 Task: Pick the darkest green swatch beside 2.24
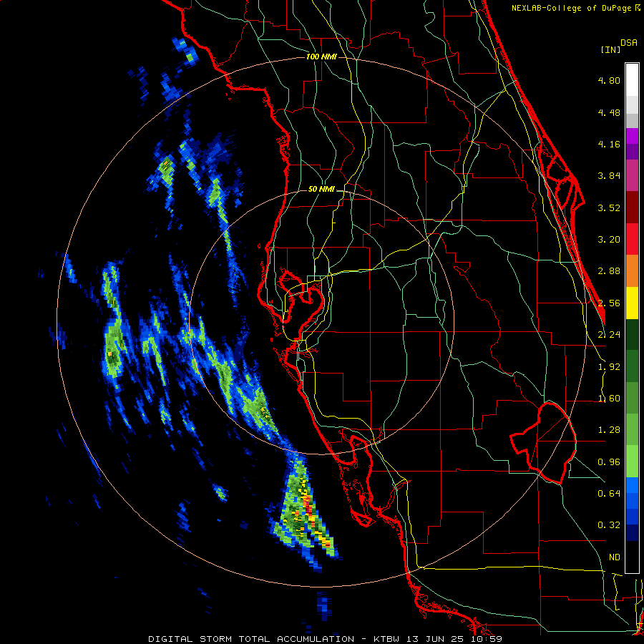click(632, 334)
